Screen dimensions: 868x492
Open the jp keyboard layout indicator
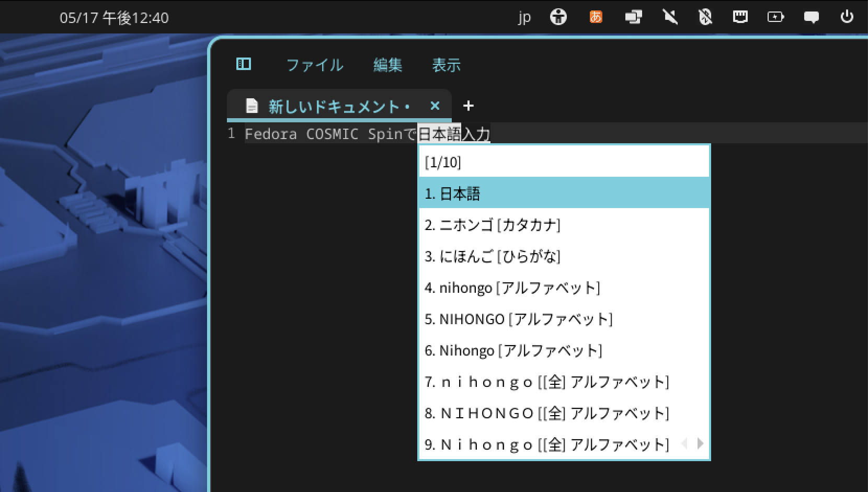coord(524,17)
